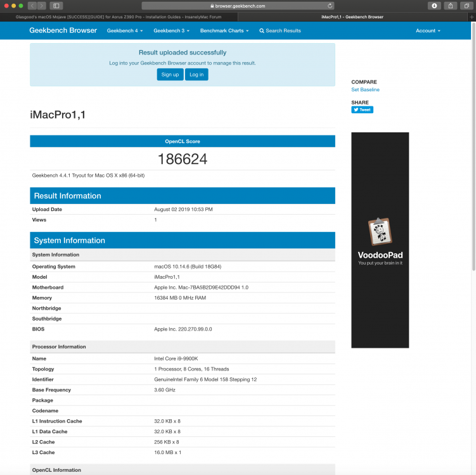Image resolution: width=476 pixels, height=475 pixels.
Task: Expand the Geekbench 4 dropdown menu
Action: click(x=125, y=30)
